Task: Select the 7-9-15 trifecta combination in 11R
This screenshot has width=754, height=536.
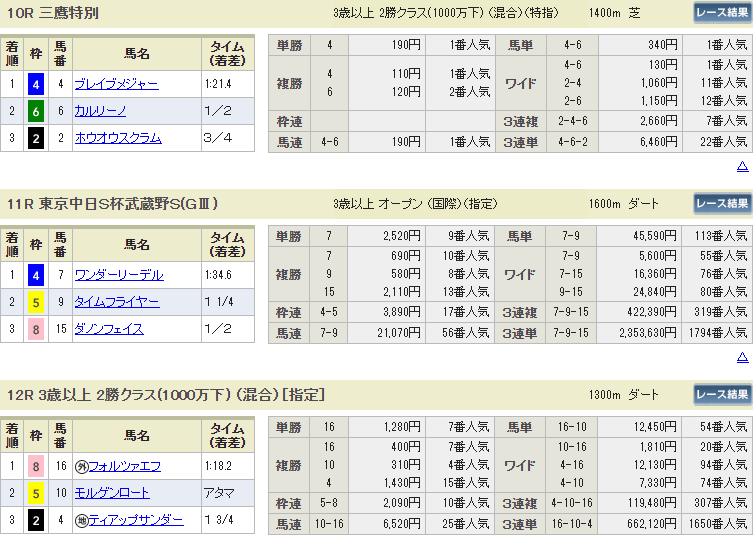Action: tap(571, 333)
